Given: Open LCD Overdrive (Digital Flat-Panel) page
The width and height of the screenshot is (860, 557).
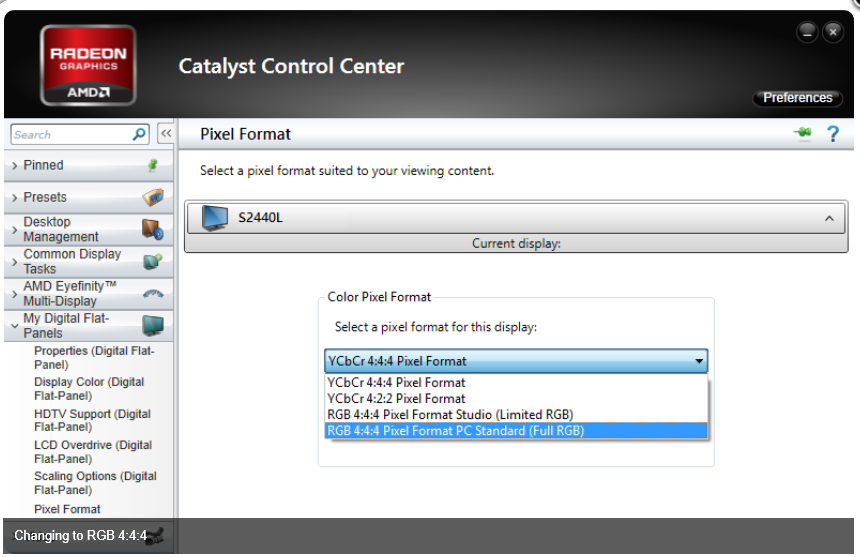Looking at the screenshot, I should pos(92,451).
